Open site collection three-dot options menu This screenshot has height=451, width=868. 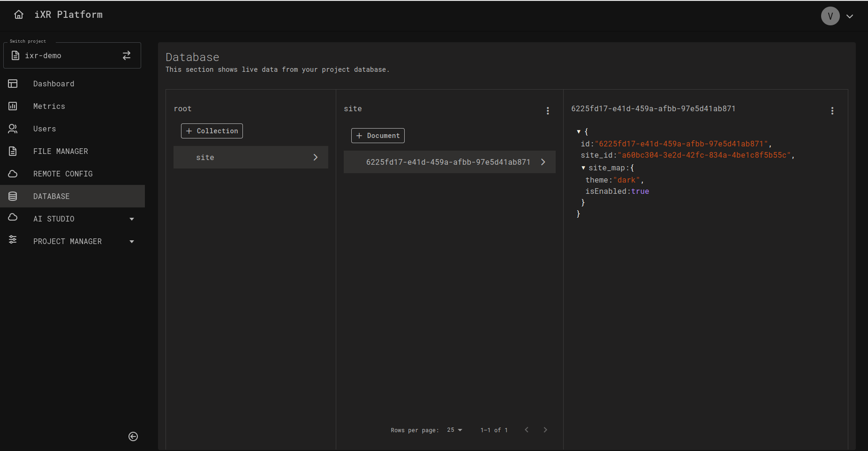pos(547,111)
